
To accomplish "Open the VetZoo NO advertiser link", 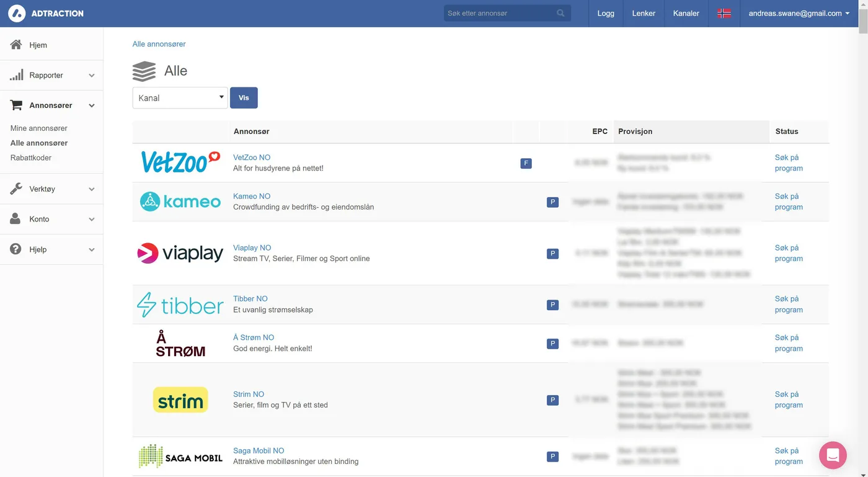I will click(252, 158).
